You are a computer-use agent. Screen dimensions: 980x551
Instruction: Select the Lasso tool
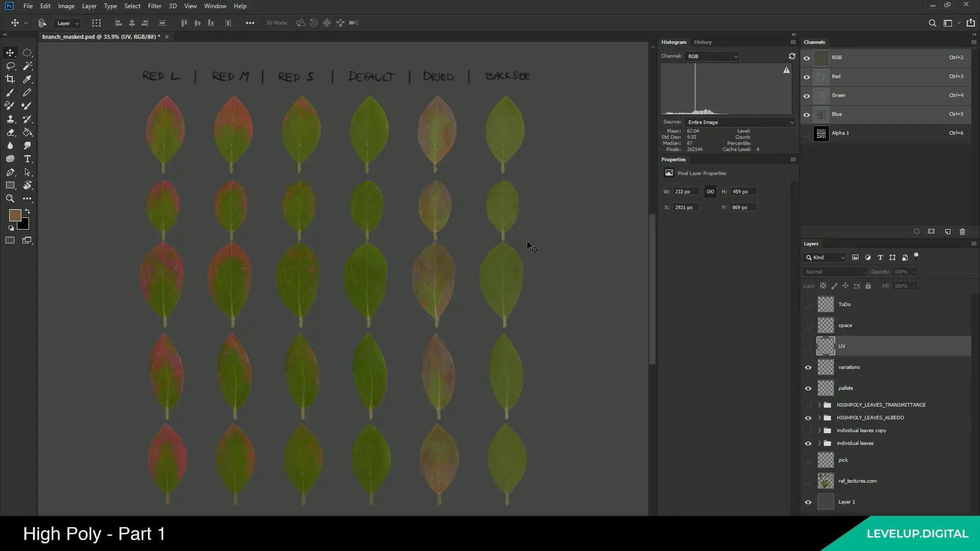(10, 66)
